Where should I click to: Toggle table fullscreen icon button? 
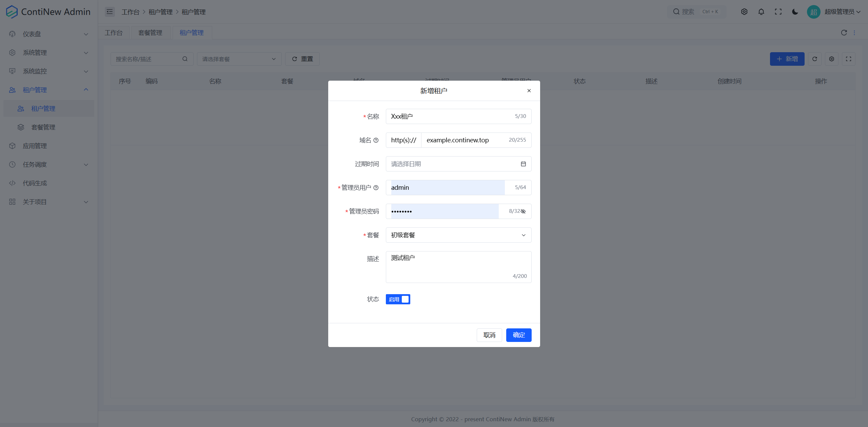(849, 59)
